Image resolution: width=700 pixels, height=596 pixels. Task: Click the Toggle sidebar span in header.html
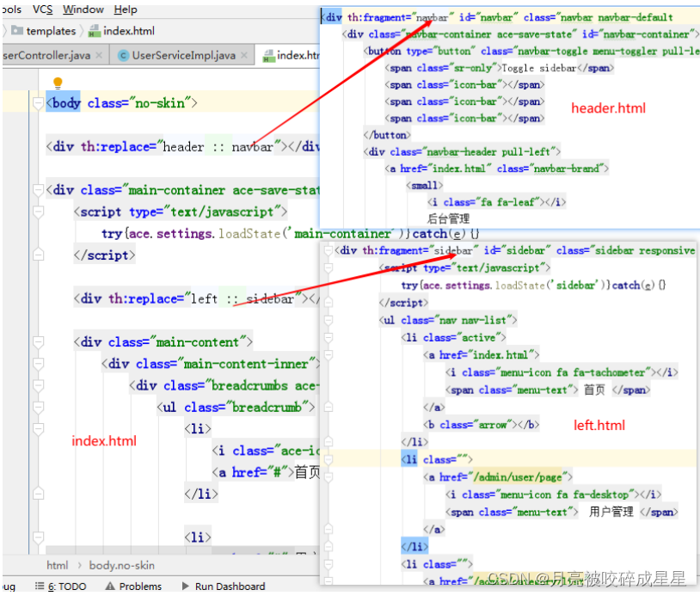click(500, 68)
